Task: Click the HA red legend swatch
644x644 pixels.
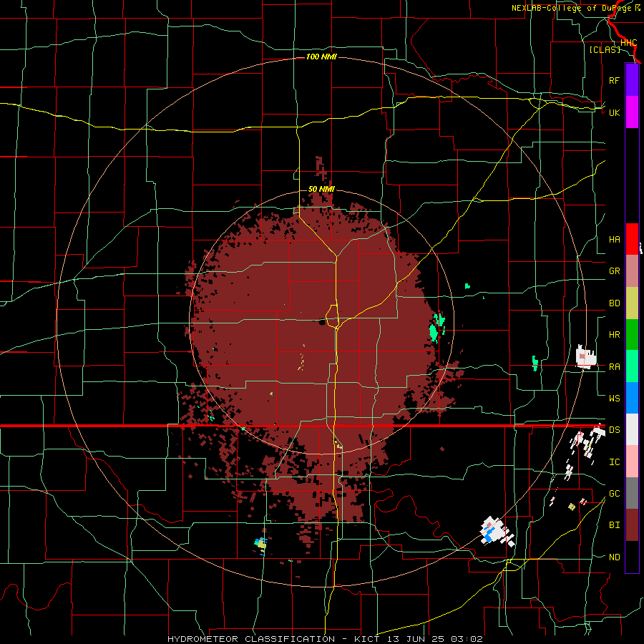Action: [x=632, y=239]
